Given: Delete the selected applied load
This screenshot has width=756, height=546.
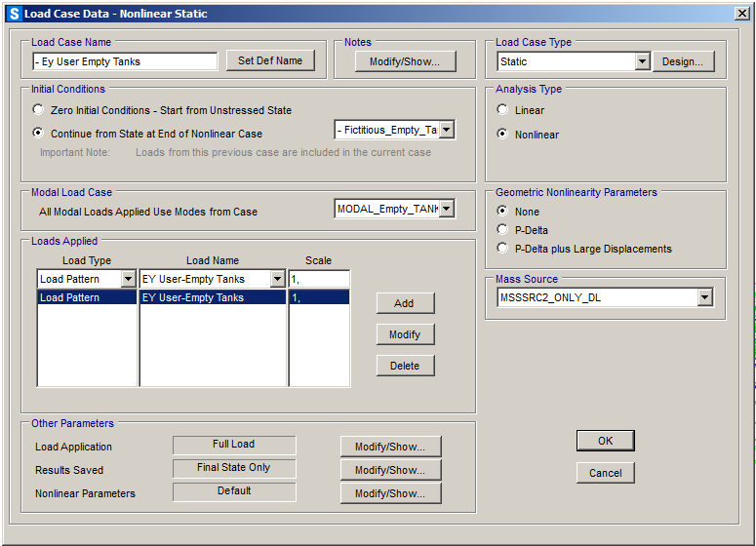Looking at the screenshot, I should (405, 366).
